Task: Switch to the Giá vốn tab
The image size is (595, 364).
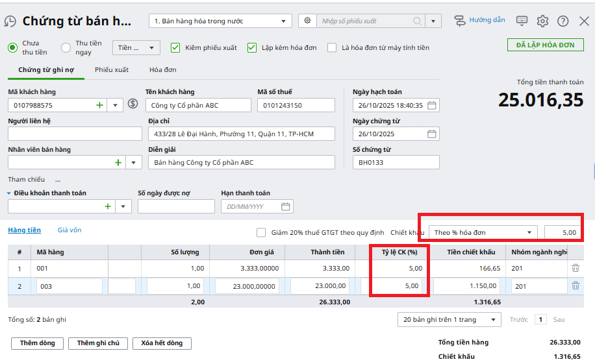Action: click(70, 230)
